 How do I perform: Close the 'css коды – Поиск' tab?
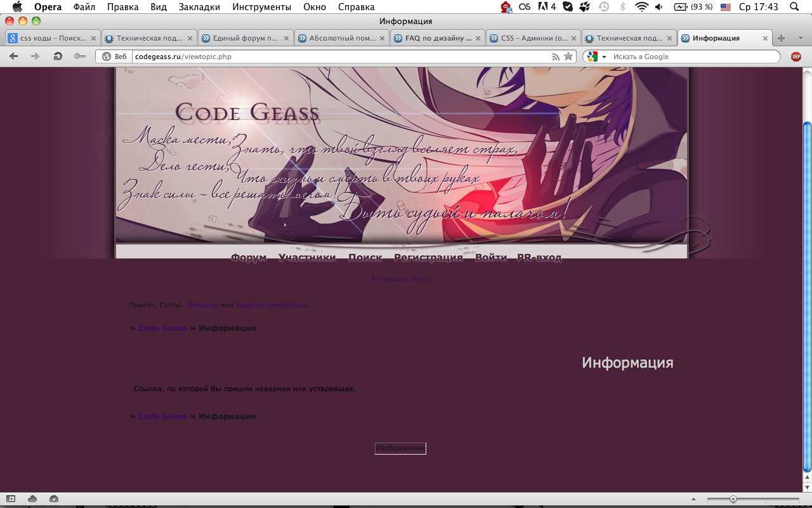coord(93,38)
